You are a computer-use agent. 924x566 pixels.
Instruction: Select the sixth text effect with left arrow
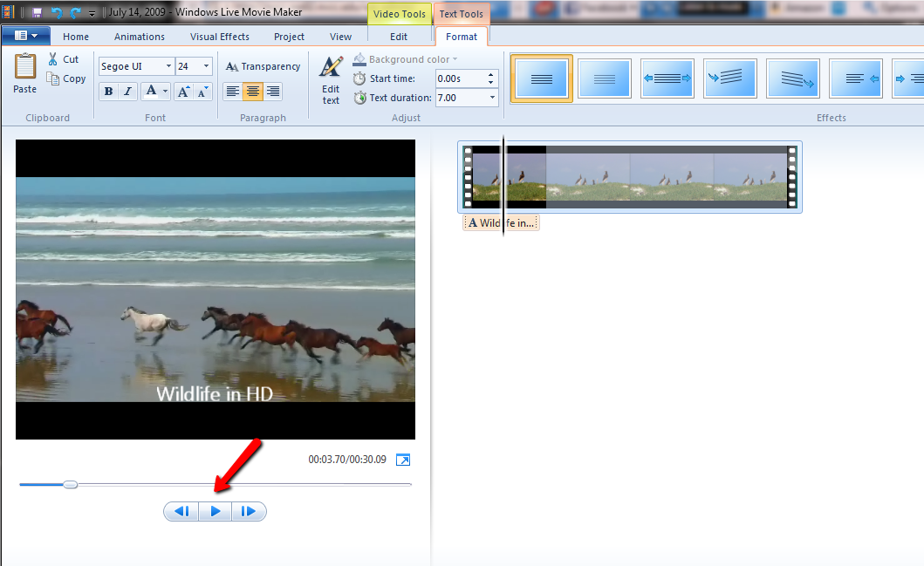(856, 78)
